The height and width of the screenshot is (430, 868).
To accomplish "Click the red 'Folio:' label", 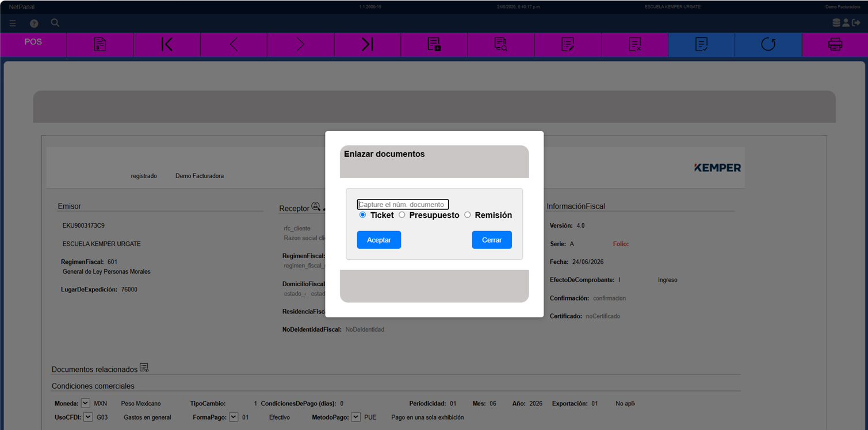I will [x=621, y=244].
